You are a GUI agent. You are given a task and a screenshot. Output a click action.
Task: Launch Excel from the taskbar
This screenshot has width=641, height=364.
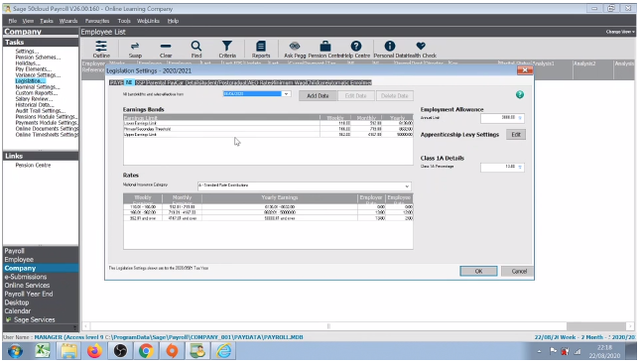[42, 351]
